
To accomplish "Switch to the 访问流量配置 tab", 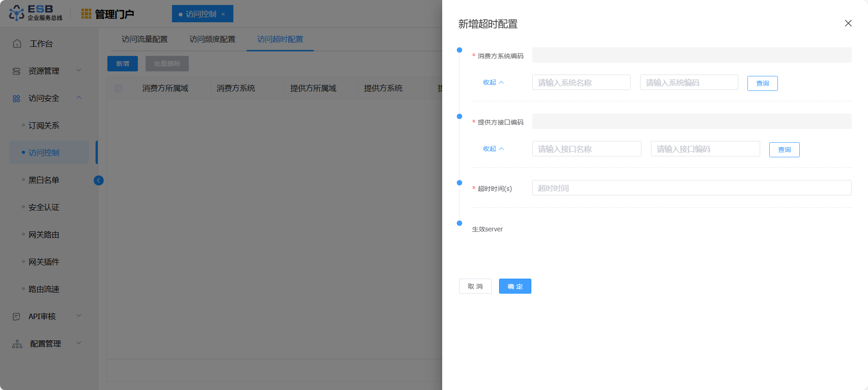I will (145, 39).
